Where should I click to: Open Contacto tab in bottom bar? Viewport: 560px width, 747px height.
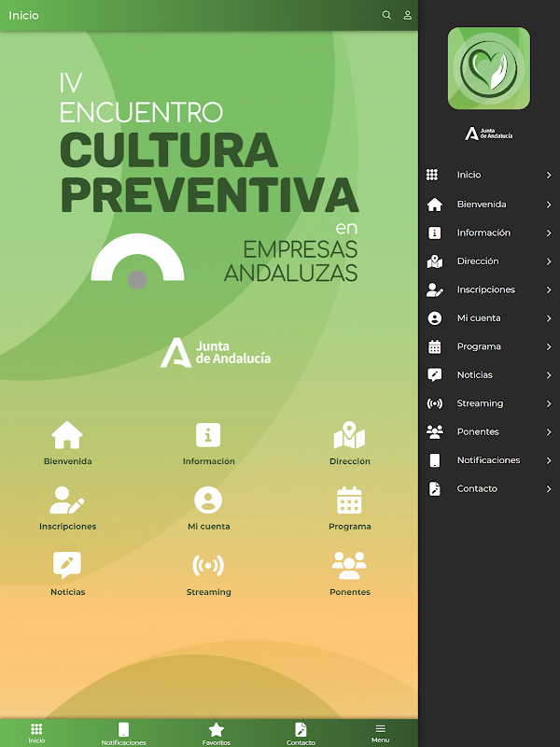301,734
